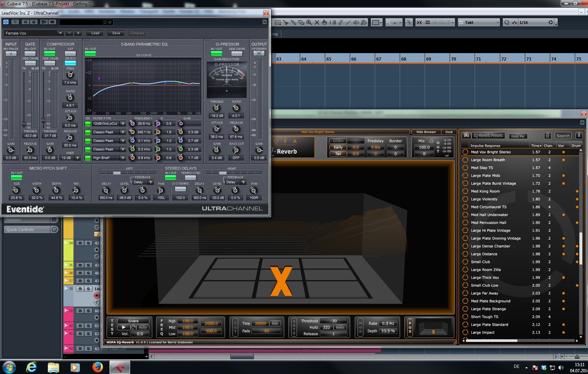The image size is (588, 374).
Task: Sort list by Time column
Action: [x=536, y=145]
